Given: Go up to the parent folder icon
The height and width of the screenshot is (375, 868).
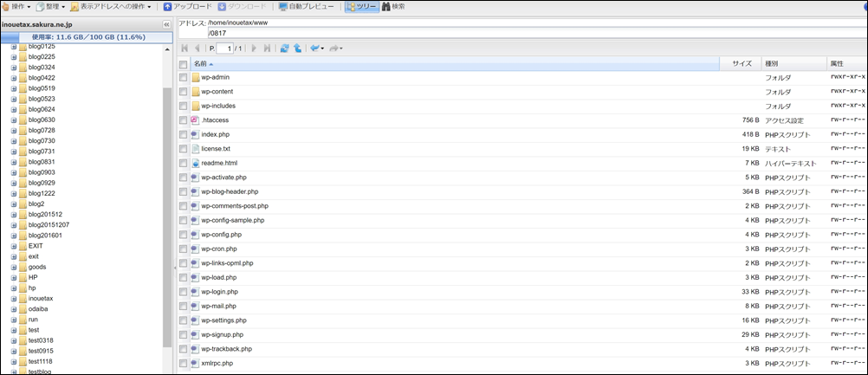Looking at the screenshot, I should (297, 48).
